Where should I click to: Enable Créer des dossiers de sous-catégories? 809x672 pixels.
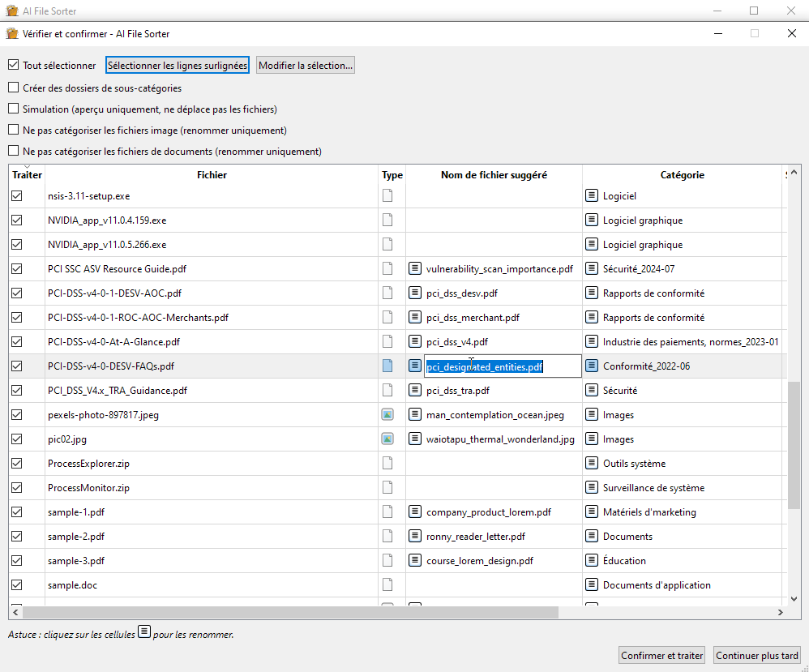[14, 88]
